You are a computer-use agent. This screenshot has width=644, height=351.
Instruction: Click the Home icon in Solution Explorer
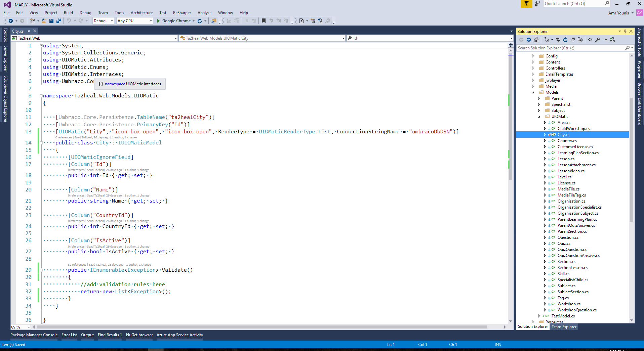tap(536, 40)
